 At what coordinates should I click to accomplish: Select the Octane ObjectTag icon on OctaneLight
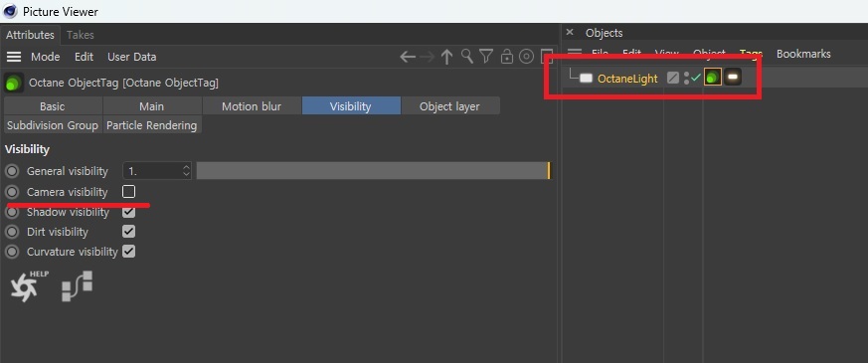[713, 78]
